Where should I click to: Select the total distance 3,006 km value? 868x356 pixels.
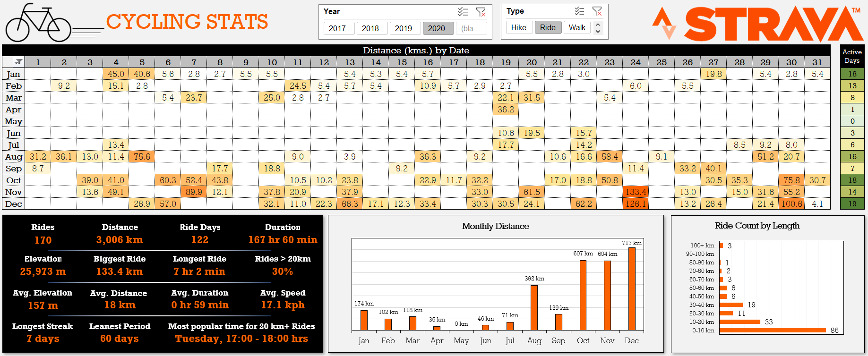click(x=120, y=240)
